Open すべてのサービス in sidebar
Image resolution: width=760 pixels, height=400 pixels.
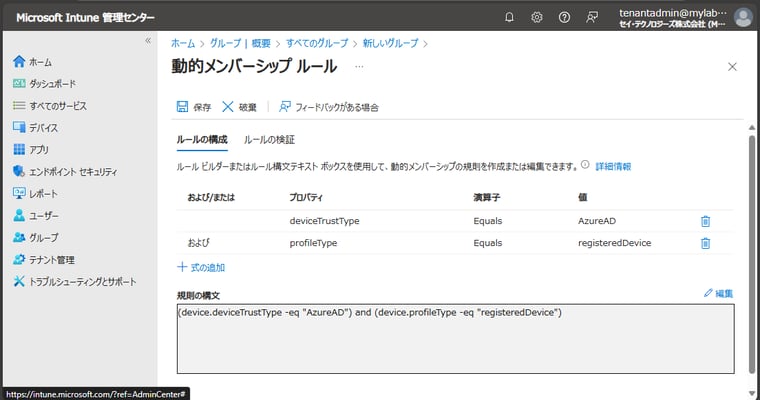[50, 106]
